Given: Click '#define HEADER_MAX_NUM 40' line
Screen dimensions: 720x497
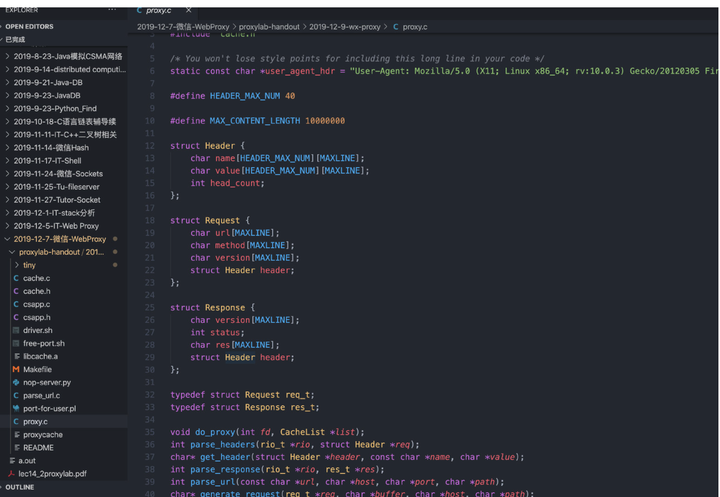Looking at the screenshot, I should coord(232,96).
